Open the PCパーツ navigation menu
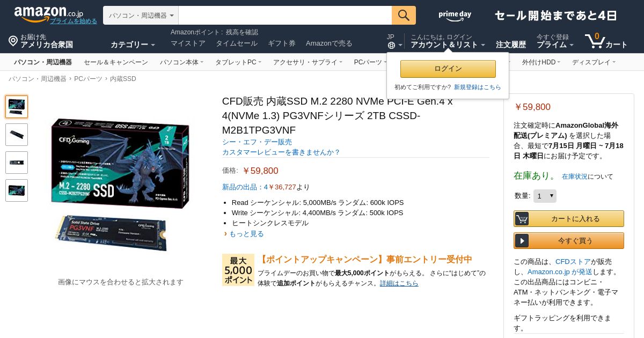 point(370,62)
